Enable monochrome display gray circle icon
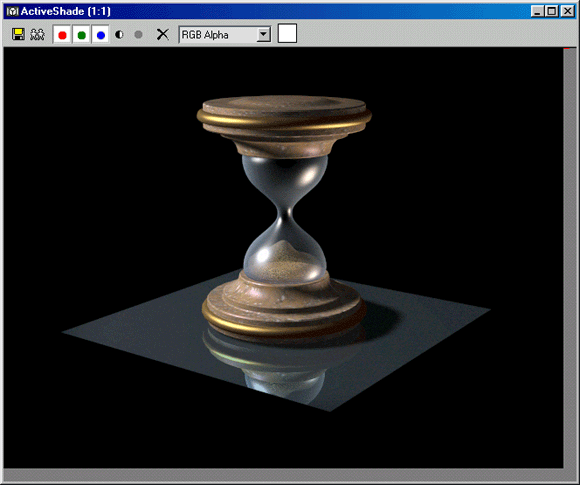The image size is (580, 485). click(138, 35)
